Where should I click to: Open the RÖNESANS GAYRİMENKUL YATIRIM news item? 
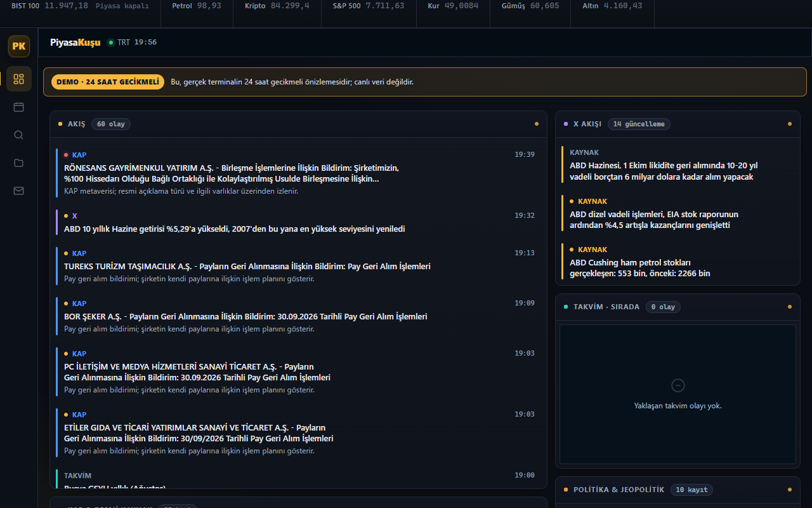(298, 173)
